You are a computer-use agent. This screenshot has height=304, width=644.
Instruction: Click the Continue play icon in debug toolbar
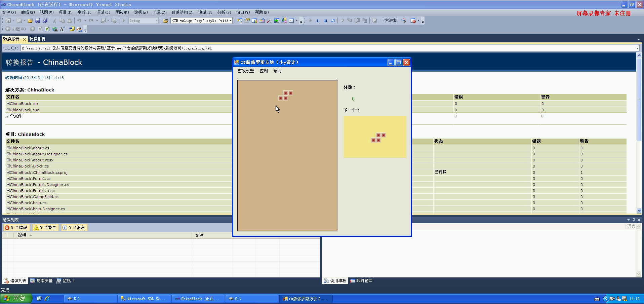coord(311,21)
